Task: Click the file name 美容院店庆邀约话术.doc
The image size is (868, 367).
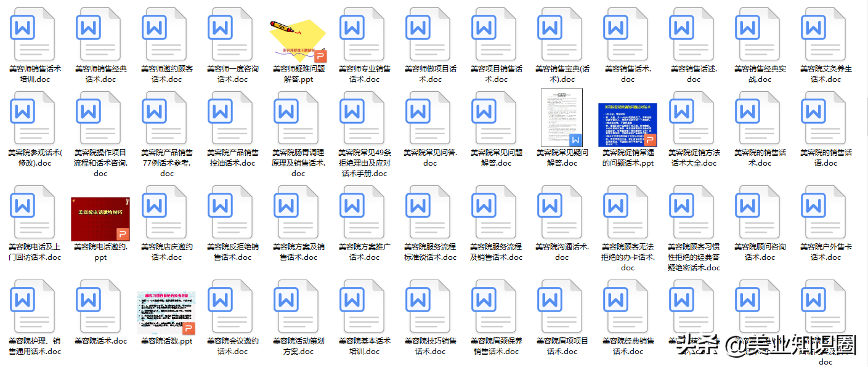Action: tap(166, 252)
